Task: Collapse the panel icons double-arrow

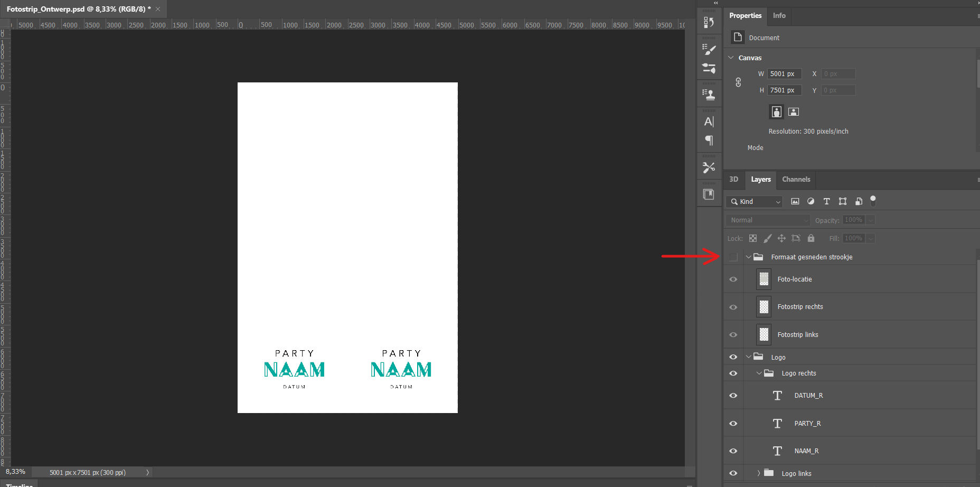Action: click(x=715, y=3)
